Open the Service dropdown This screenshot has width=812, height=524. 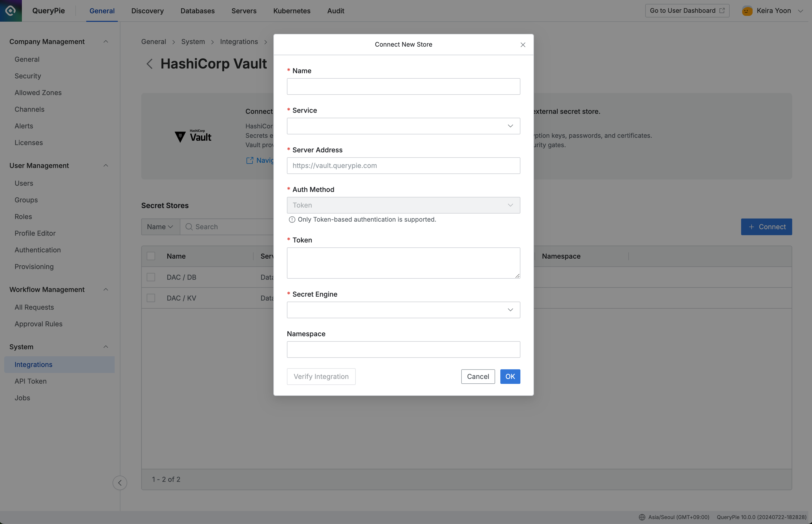tap(403, 126)
